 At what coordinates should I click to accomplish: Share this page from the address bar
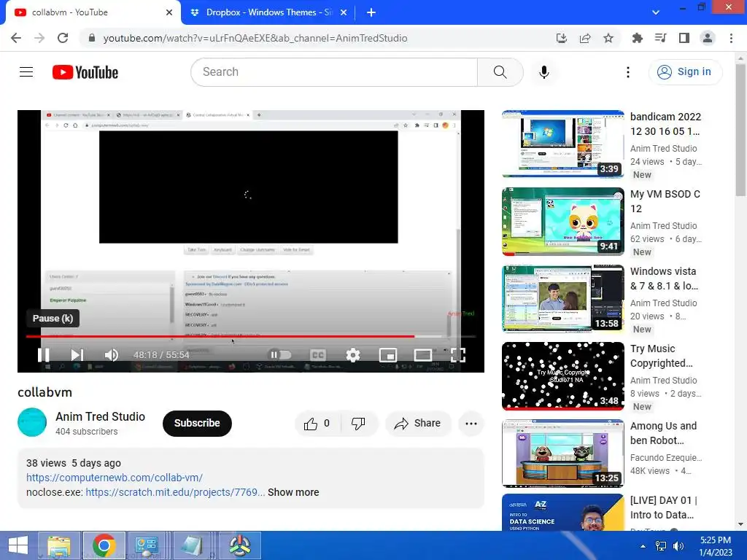tap(585, 38)
